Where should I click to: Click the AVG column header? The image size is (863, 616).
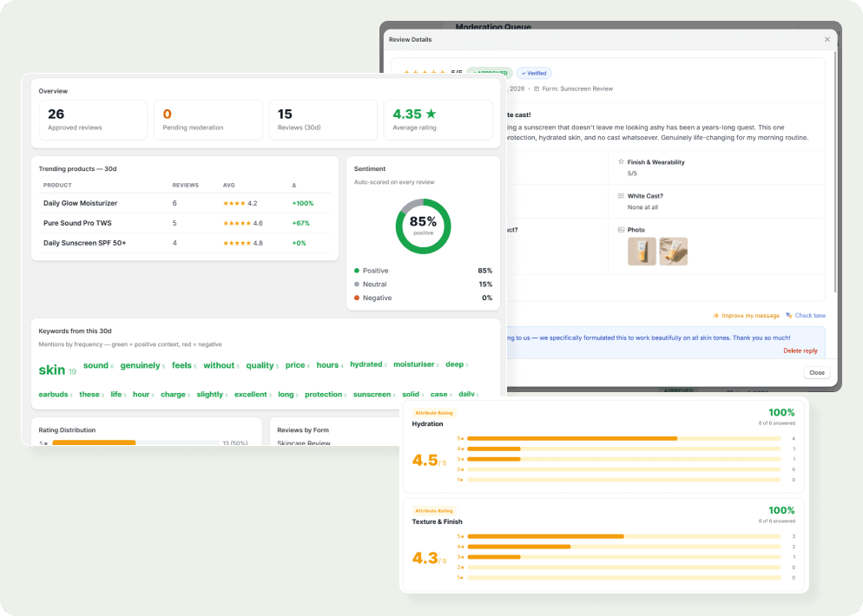coord(229,186)
